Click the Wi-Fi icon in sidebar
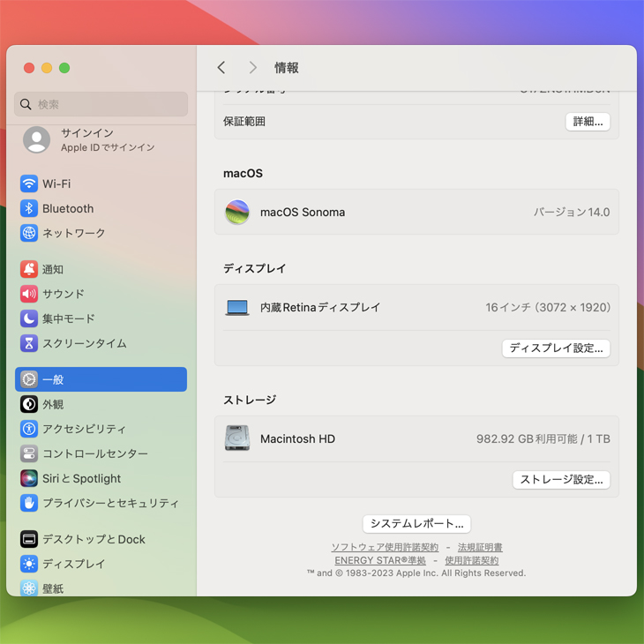This screenshot has height=644, width=644. tap(29, 183)
